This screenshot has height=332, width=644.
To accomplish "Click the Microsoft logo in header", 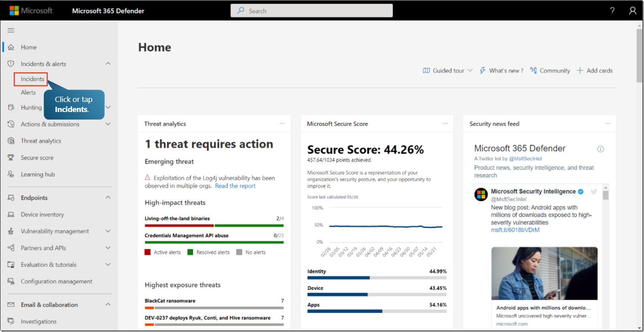I will 31,11.
